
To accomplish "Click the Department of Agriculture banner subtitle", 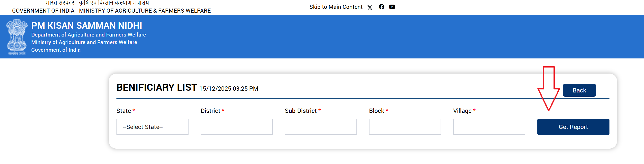I will coord(88,35).
